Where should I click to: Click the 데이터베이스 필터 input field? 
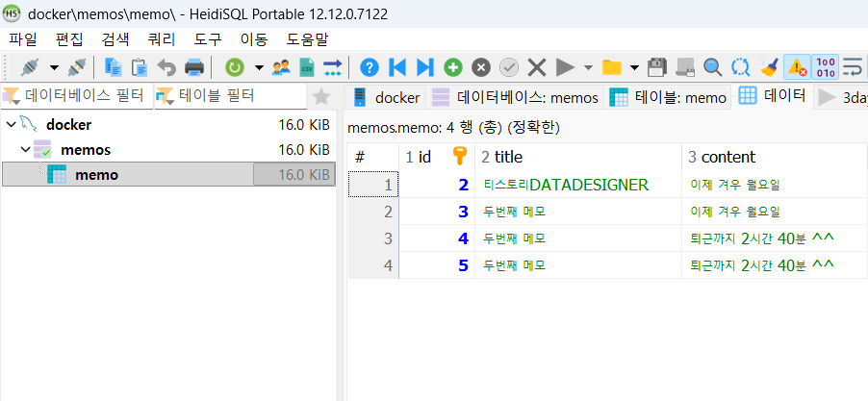[x=77, y=96]
